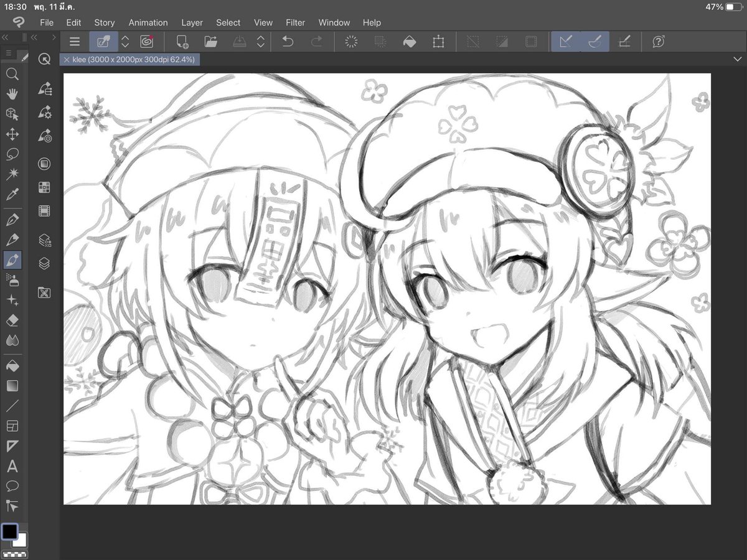The width and height of the screenshot is (747, 560).
Task: Collapse the palette dock double-arrow
Action: point(35,37)
